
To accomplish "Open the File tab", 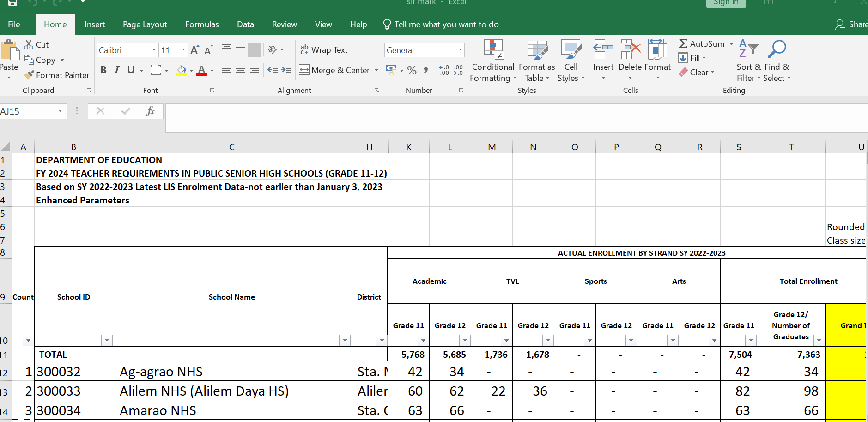I will 14,24.
